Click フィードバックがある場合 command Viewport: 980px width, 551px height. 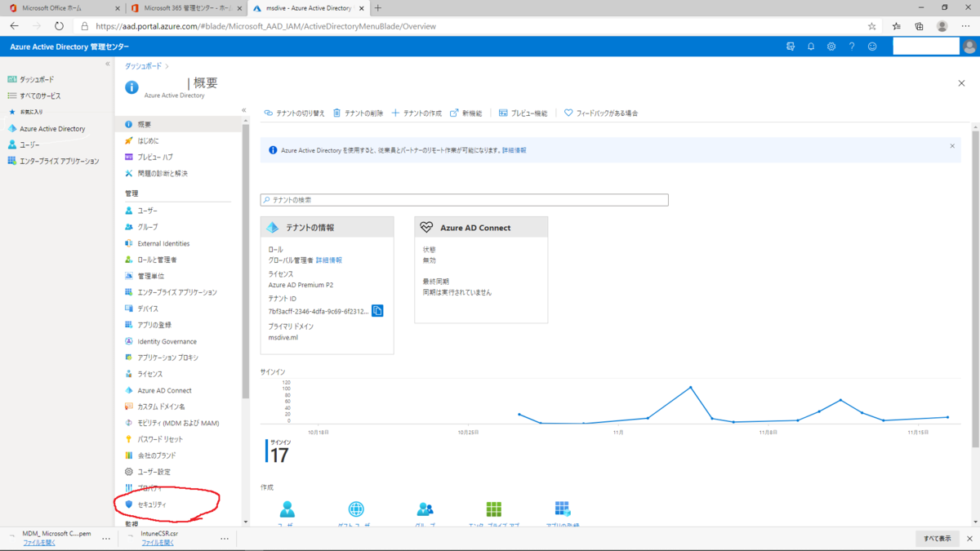[601, 113]
